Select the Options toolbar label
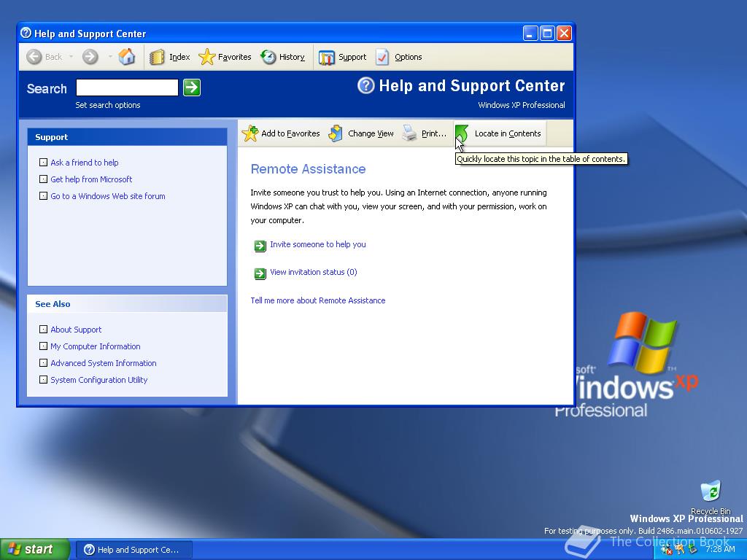The image size is (747, 560). [x=409, y=57]
